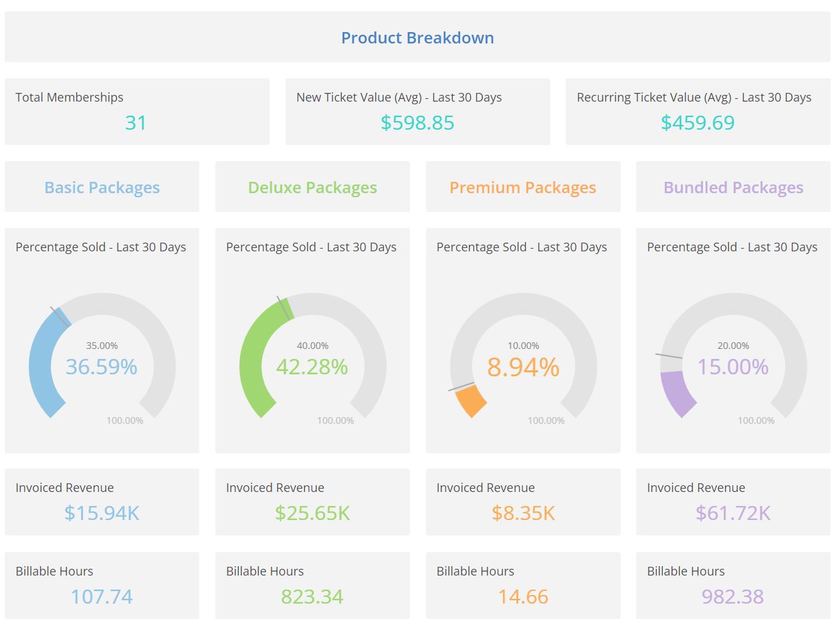Select the Bundled Packages header tile

click(733, 188)
